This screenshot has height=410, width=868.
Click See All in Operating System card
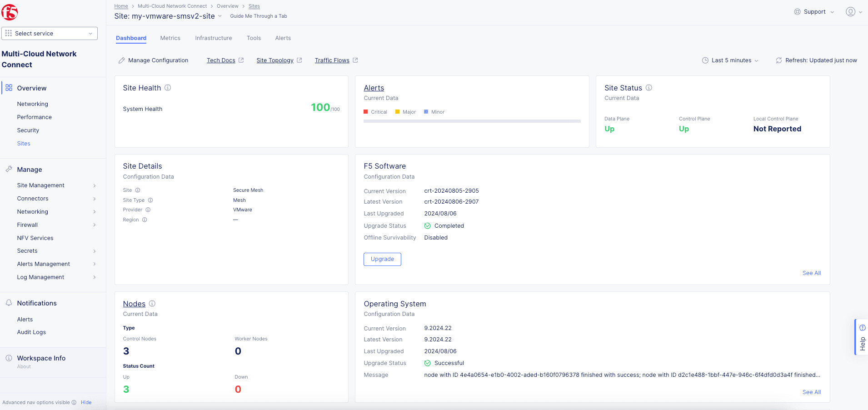[x=812, y=392]
